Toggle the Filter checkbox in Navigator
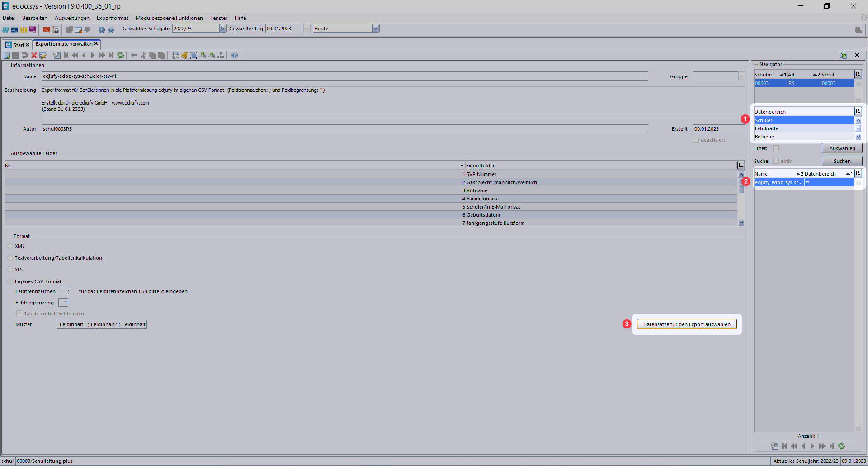Screen dimensions: 868x466 pos(776,148)
